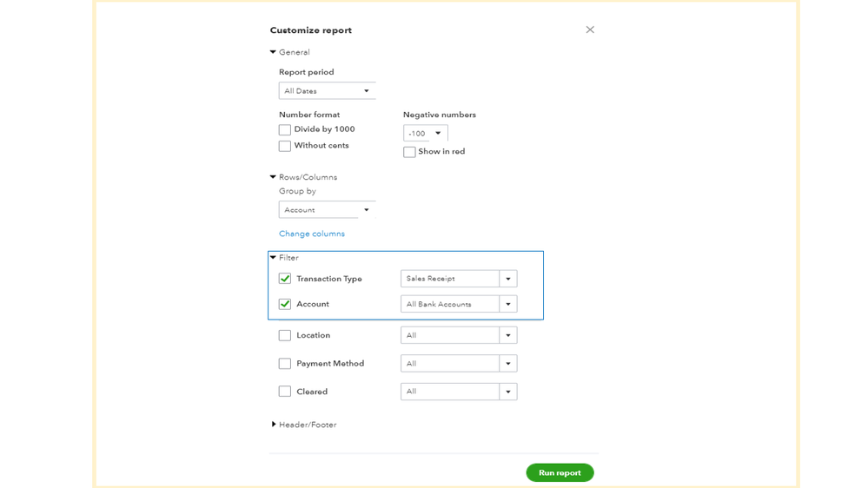The image size is (868, 488).
Task: Uncheck the Transaction Type filter
Action: pos(285,279)
